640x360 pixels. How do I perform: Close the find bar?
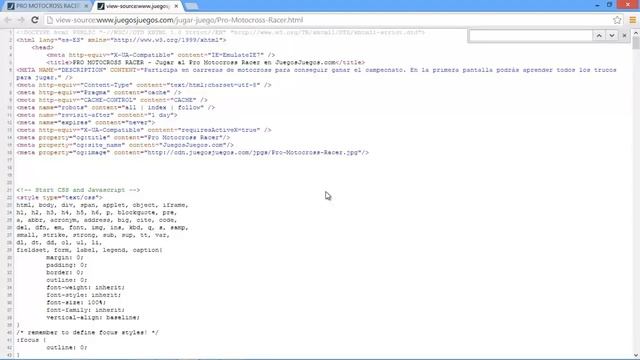[x=624, y=36]
